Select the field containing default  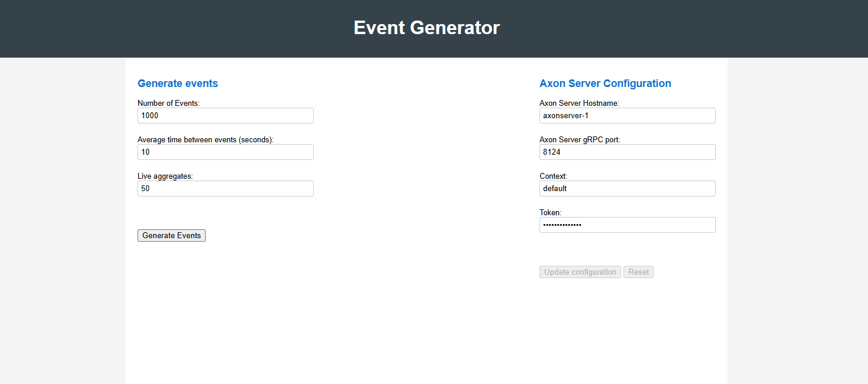(627, 188)
